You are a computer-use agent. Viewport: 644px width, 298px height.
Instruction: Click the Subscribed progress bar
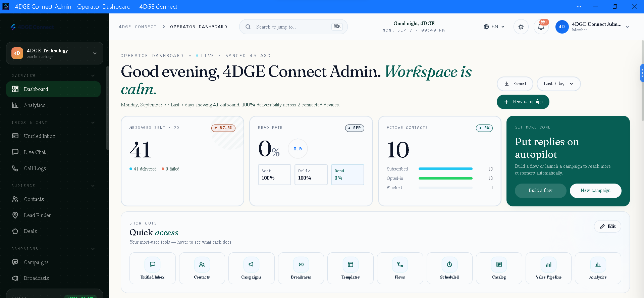(x=445, y=169)
